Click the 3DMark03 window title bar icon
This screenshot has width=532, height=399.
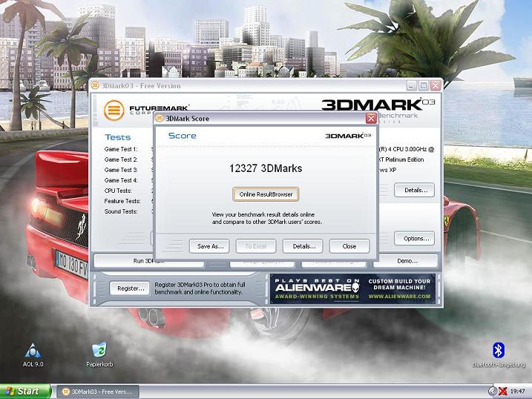95,85
